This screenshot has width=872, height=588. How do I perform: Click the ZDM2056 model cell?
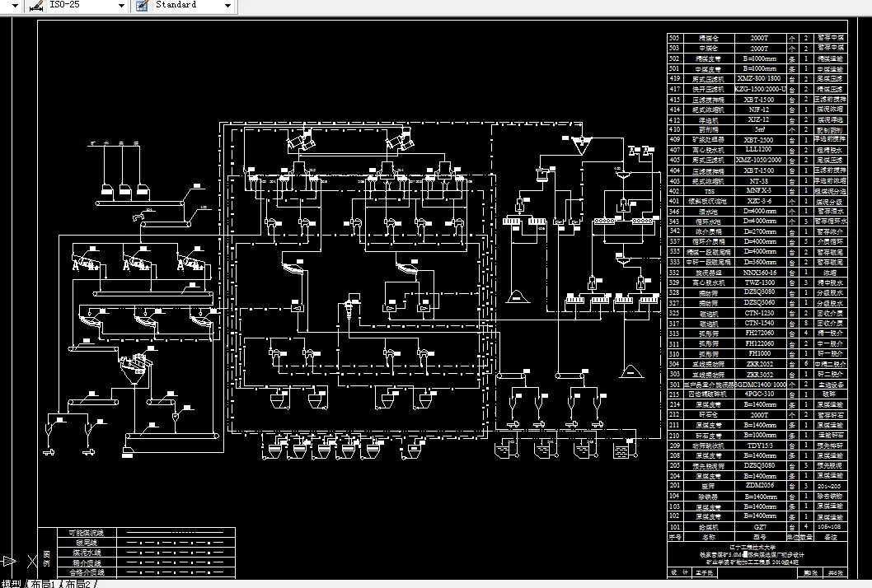760,485
